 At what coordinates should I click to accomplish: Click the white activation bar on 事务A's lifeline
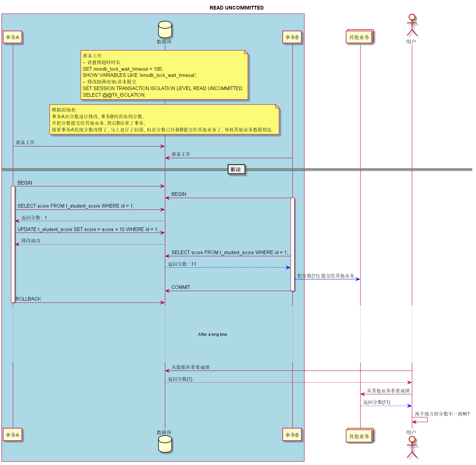click(x=13, y=244)
